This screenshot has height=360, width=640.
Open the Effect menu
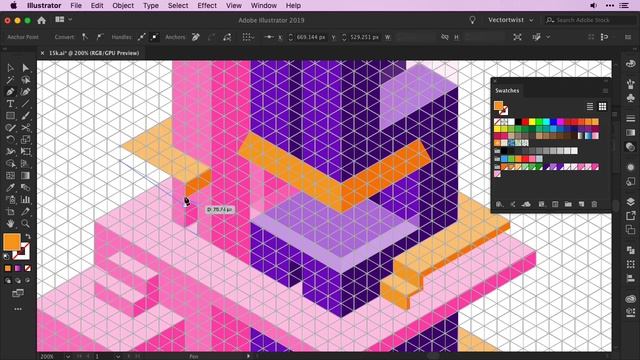pyautogui.click(x=207, y=6)
